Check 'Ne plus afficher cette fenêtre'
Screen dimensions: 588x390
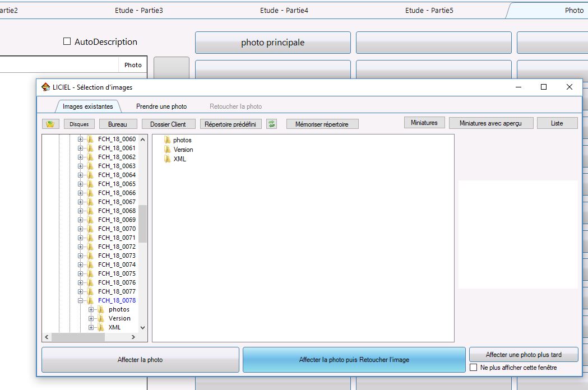(474, 368)
